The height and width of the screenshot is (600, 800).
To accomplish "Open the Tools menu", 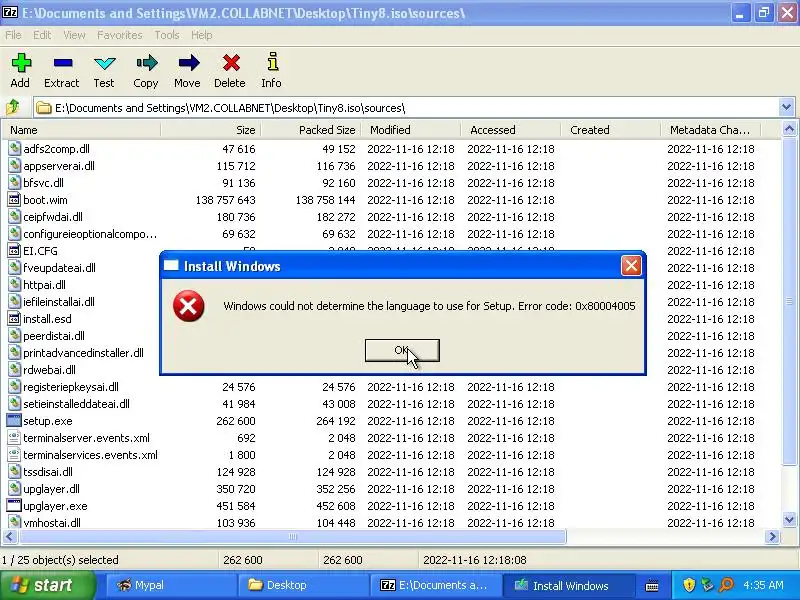I will click(167, 35).
